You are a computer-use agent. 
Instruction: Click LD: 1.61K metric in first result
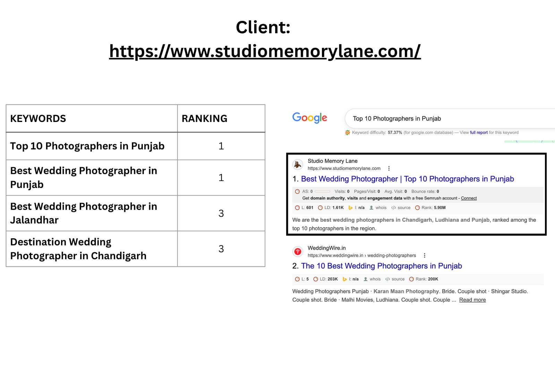(331, 208)
